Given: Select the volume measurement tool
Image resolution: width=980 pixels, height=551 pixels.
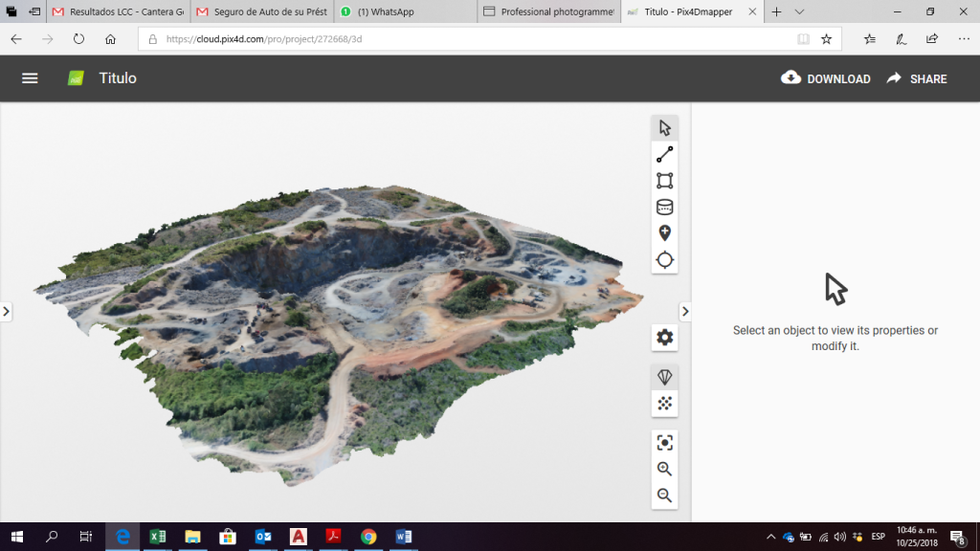Looking at the screenshot, I should [x=665, y=208].
